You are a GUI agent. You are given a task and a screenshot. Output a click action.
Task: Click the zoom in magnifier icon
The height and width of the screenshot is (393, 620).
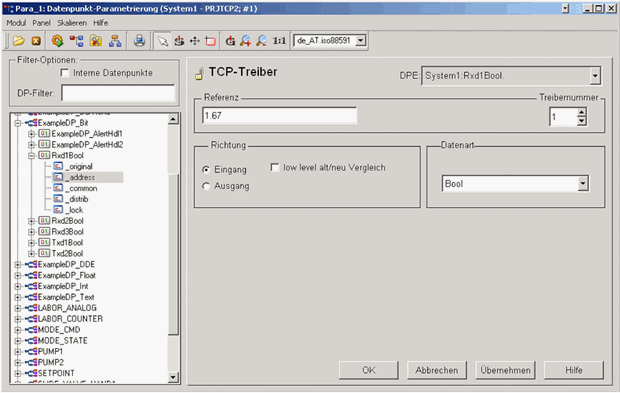point(246,41)
